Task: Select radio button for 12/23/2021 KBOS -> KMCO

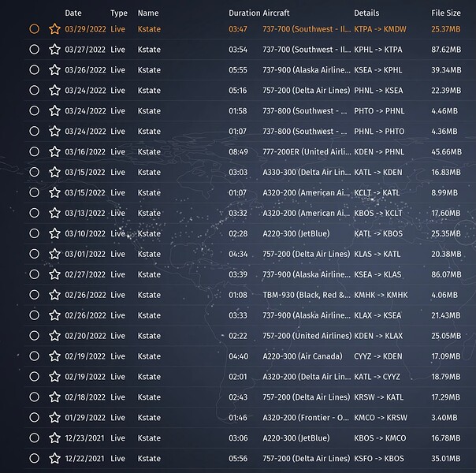Action: (34, 438)
